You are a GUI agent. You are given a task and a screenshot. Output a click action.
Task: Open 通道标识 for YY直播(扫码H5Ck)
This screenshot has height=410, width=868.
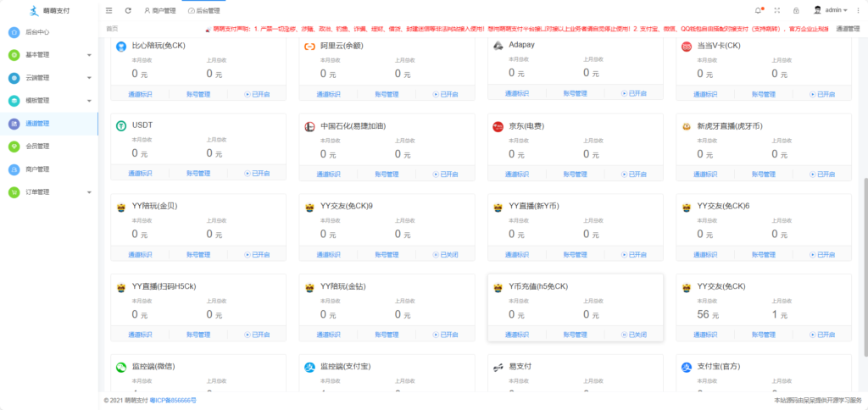pyautogui.click(x=140, y=335)
